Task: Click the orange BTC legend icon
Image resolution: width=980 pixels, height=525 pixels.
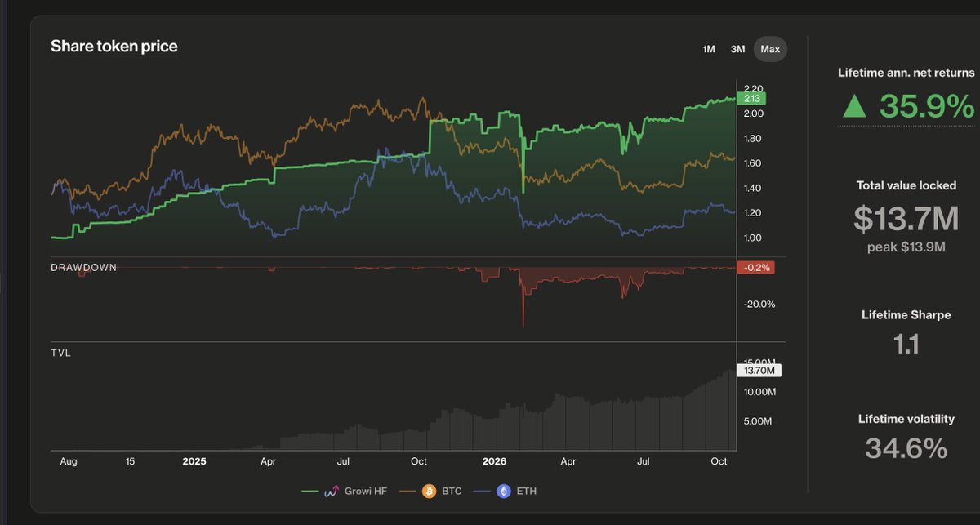Action: [x=428, y=491]
